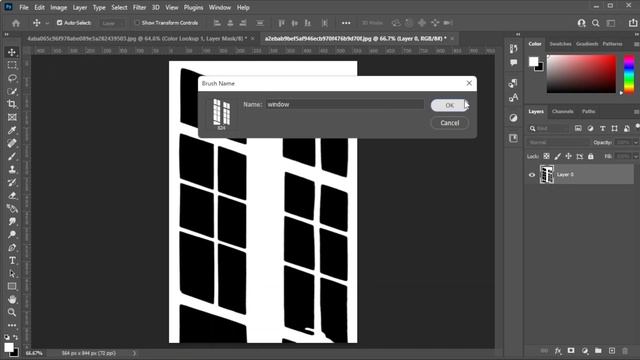Enable Show Transform Controls checkbox
Viewport: 640px width, 360px height.
[137, 23]
